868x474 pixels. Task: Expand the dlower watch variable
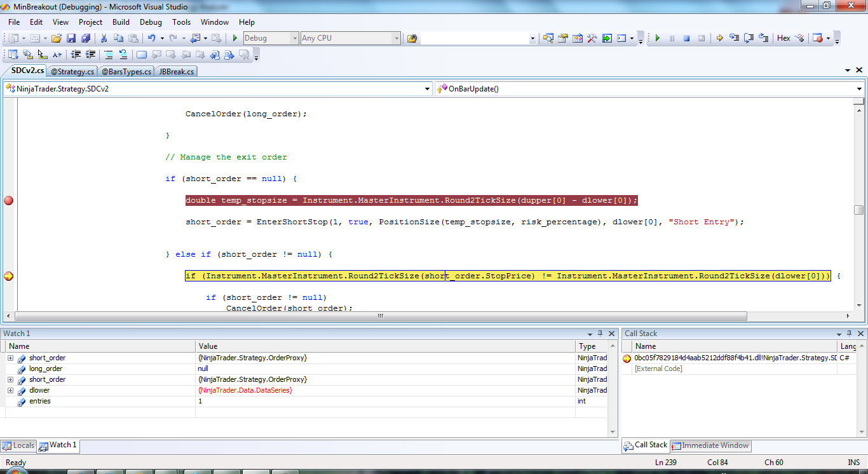pos(10,390)
